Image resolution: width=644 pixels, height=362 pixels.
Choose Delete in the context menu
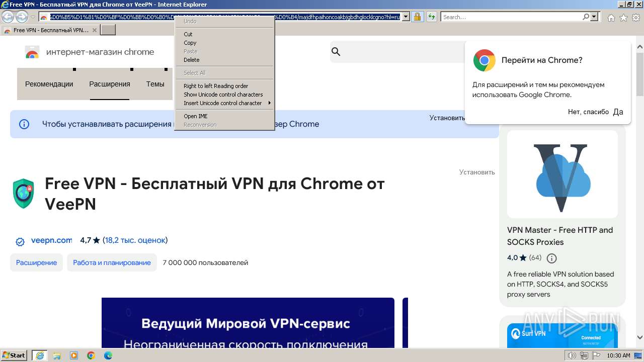click(224, 60)
